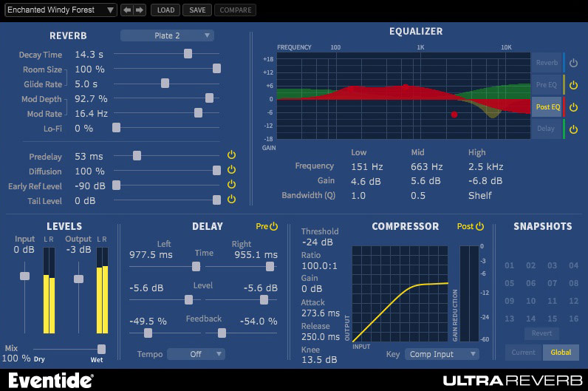This screenshot has width=588, height=391.
Task: Select snapshot slot 16
Action: click(573, 319)
